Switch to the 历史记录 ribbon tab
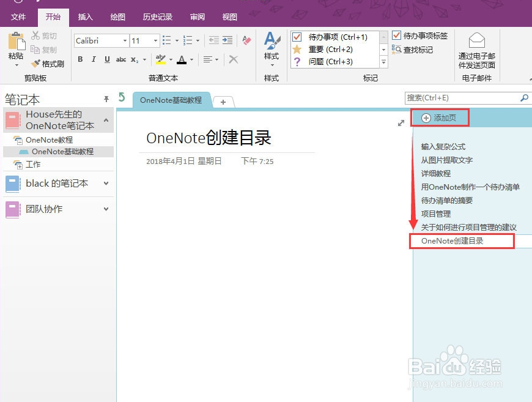Screen dimensions: 532x402 [x=157, y=17]
